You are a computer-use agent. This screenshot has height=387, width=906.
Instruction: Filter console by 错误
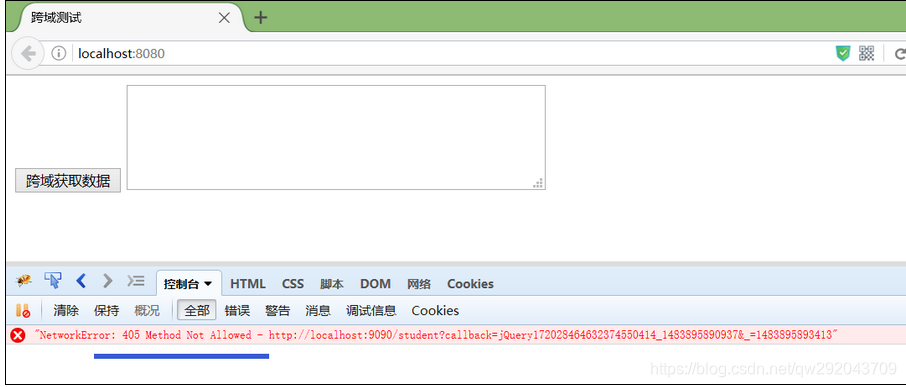pyautogui.click(x=237, y=310)
